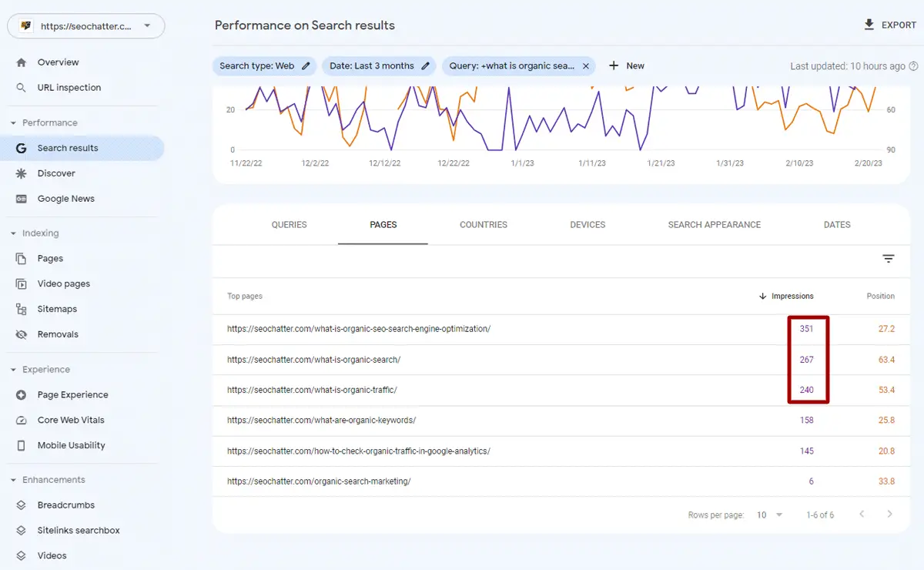Click the 158 impressions value
The image size is (924, 570).
tap(806, 421)
